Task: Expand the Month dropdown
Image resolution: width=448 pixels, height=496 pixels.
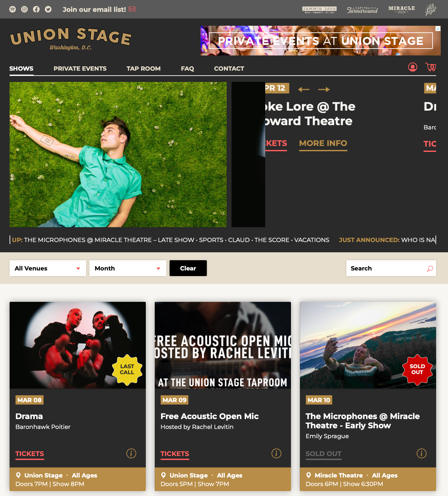Action: [x=128, y=268]
